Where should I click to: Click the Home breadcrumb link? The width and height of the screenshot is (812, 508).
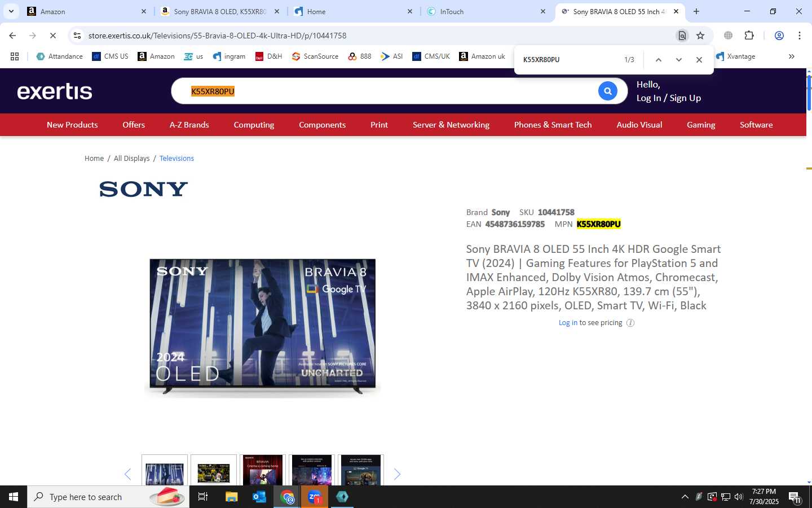click(x=94, y=159)
